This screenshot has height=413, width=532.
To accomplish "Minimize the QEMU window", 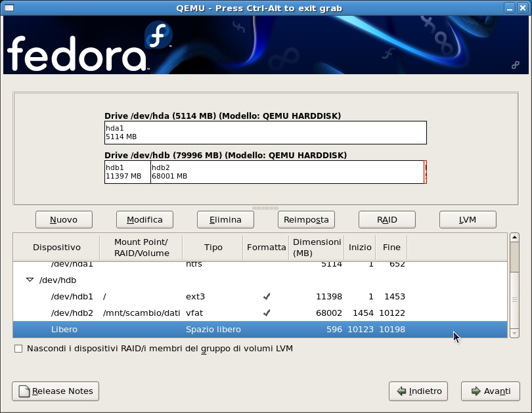I will tap(509, 8).
